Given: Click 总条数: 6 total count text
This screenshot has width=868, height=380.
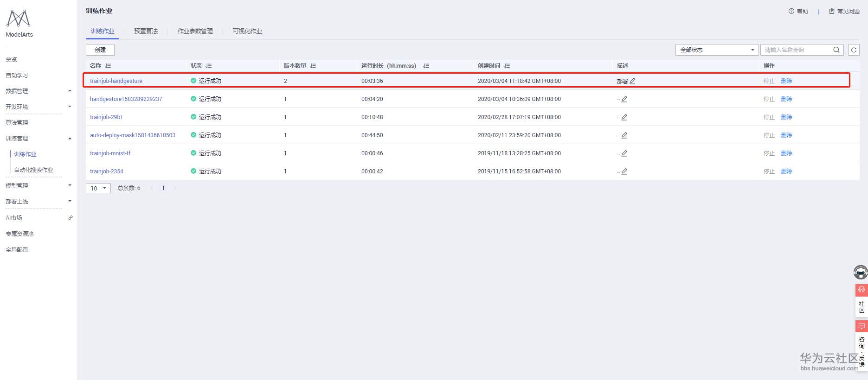Looking at the screenshot, I should pyautogui.click(x=129, y=188).
